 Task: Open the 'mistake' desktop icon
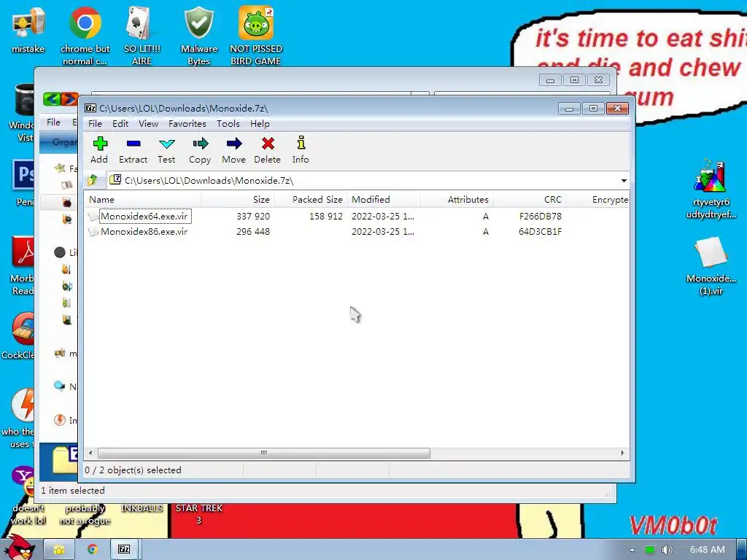coord(28,31)
